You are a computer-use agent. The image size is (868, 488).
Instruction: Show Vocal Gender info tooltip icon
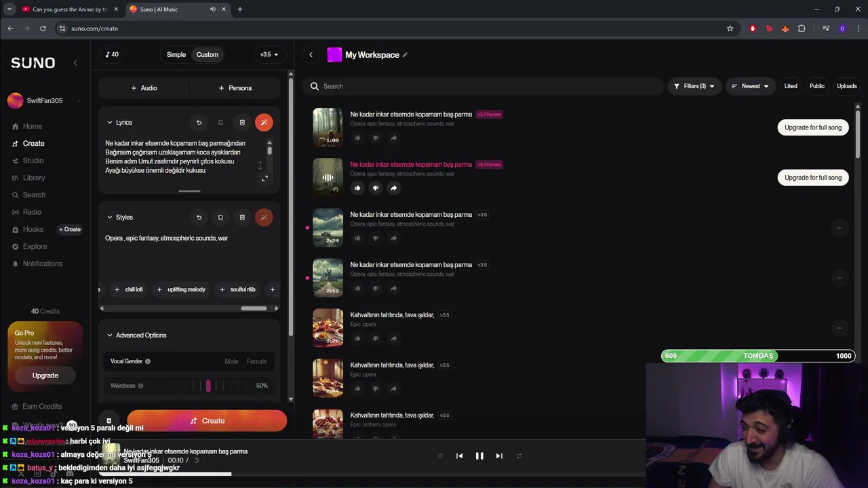(x=148, y=361)
